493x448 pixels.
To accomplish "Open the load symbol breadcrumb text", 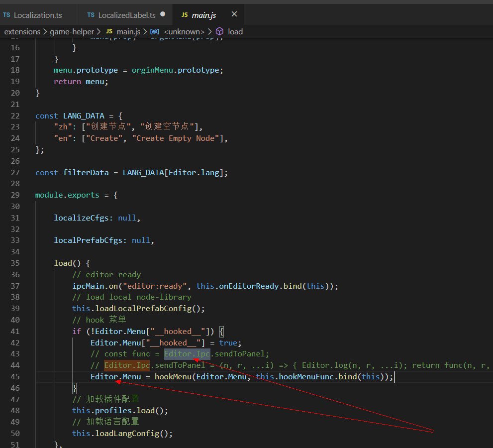I will click(x=235, y=31).
